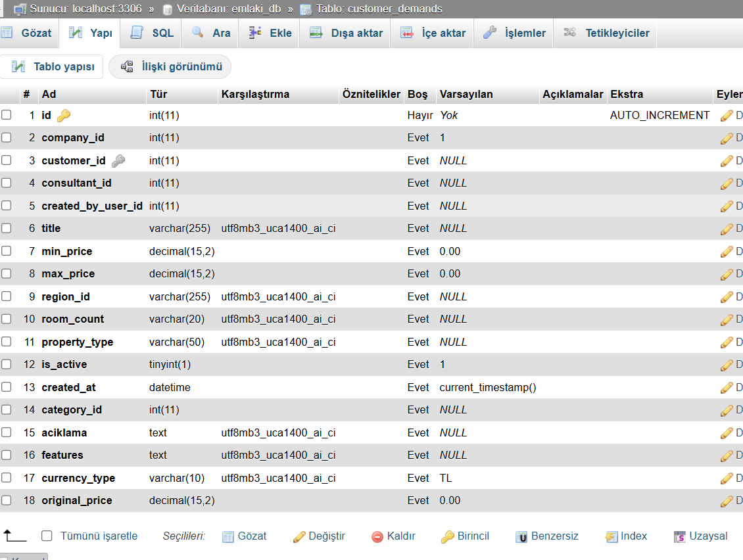Click pencil edit icon in created_at row
The height and width of the screenshot is (560, 743).
[x=727, y=388]
